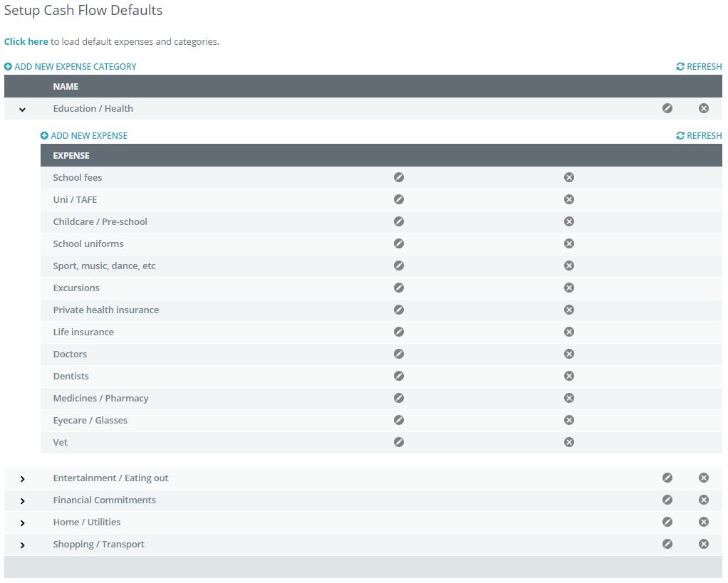This screenshot has height=583, width=728.
Task: Expand the Financial Commitments category
Action: click(22, 500)
